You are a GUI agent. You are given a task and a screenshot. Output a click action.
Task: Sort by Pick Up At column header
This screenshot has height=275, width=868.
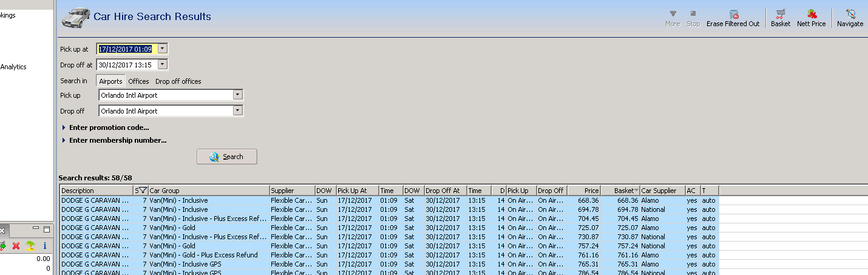coord(358,191)
